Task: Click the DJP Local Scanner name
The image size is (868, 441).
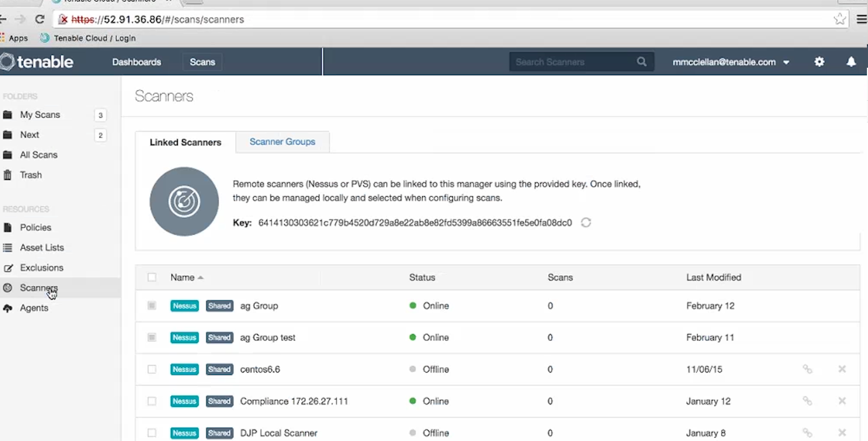Action: [279, 433]
